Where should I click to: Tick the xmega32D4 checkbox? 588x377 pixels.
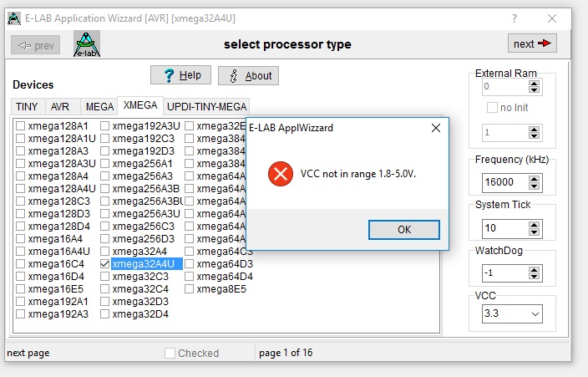click(x=104, y=314)
